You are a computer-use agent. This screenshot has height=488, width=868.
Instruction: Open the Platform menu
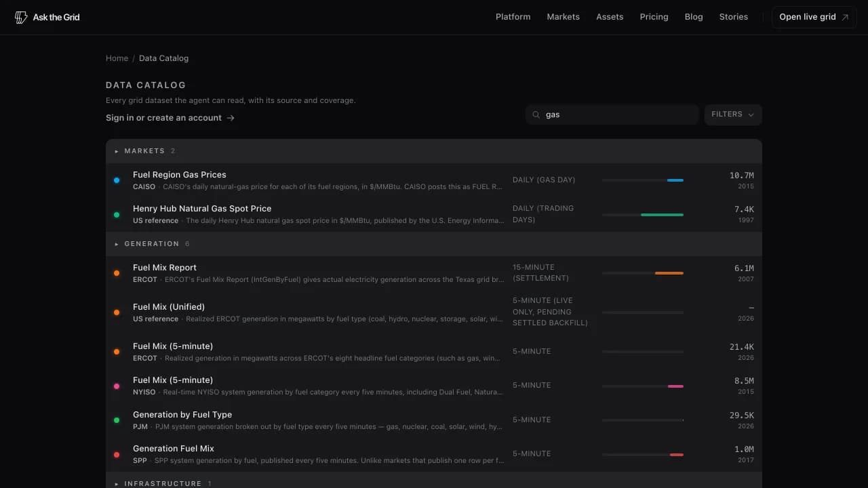(x=513, y=17)
